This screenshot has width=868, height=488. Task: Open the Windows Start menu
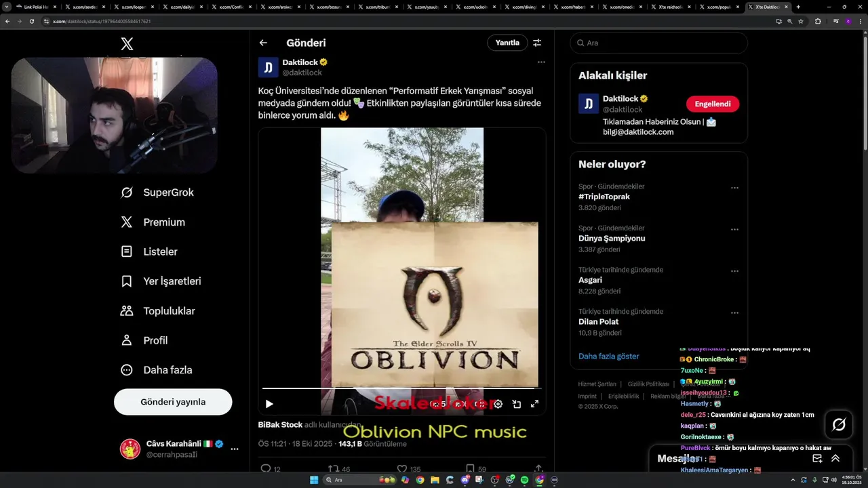click(x=314, y=480)
